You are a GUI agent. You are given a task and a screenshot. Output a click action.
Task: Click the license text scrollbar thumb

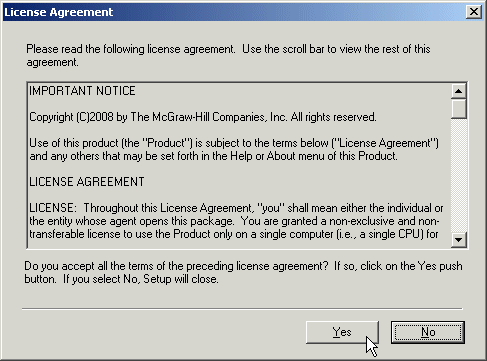pos(459,109)
